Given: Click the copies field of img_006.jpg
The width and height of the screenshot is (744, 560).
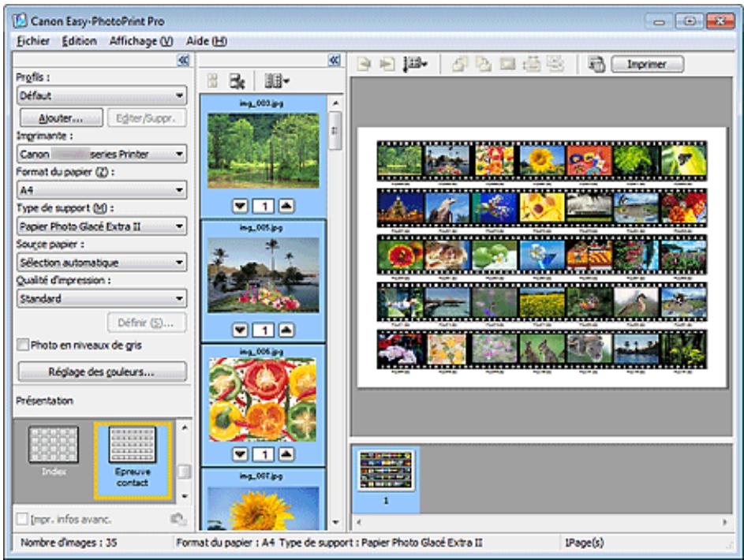Looking at the screenshot, I should pos(264,454).
